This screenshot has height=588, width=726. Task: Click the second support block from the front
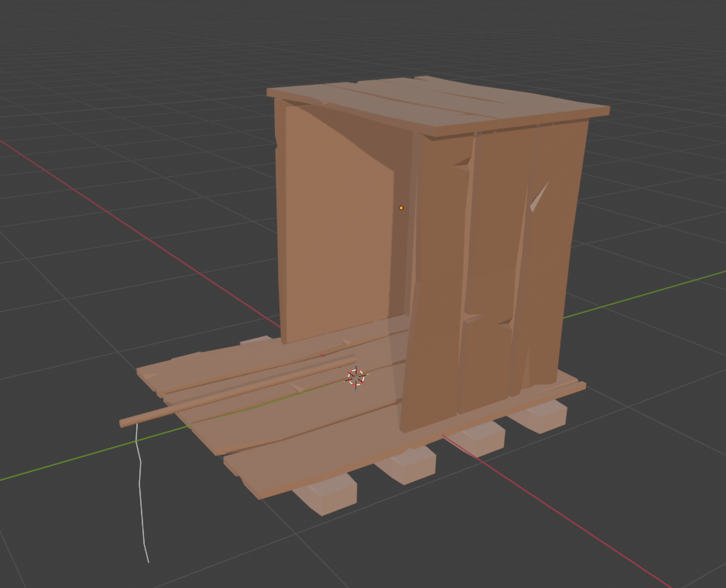coord(406,464)
